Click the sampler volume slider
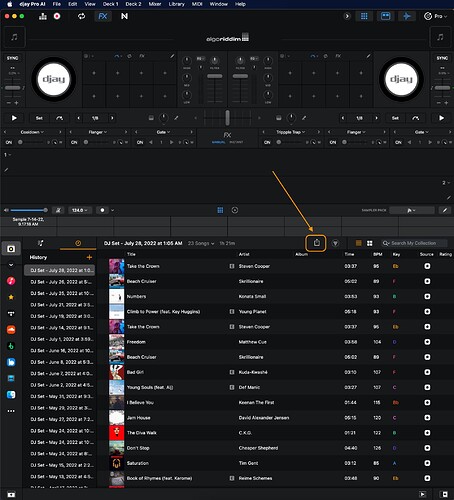 [28, 210]
